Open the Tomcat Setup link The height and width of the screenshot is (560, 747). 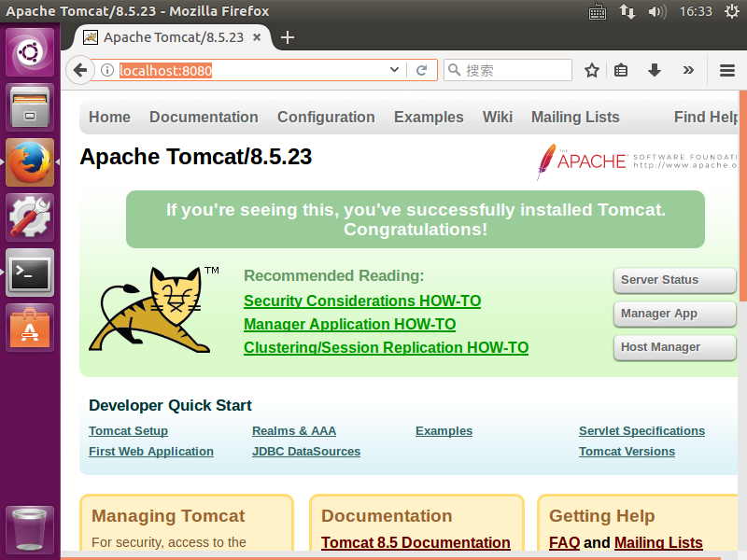tap(128, 431)
